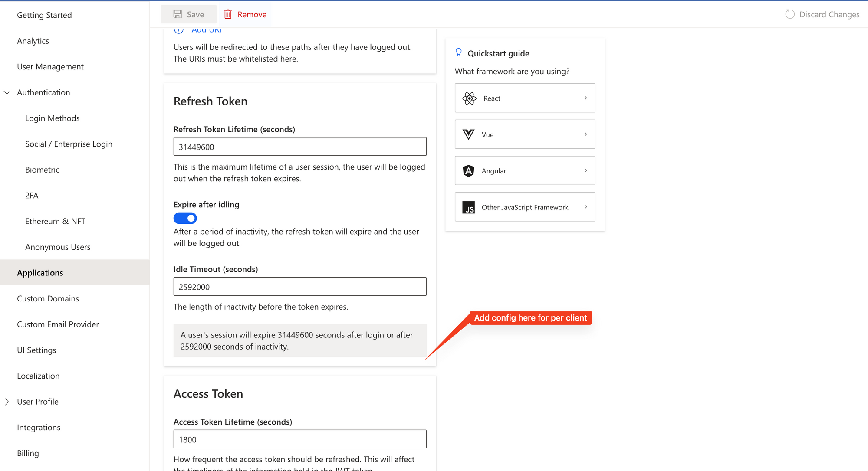Open the Custom Email Provider page
Screen dimensions: 868x471
click(x=58, y=324)
